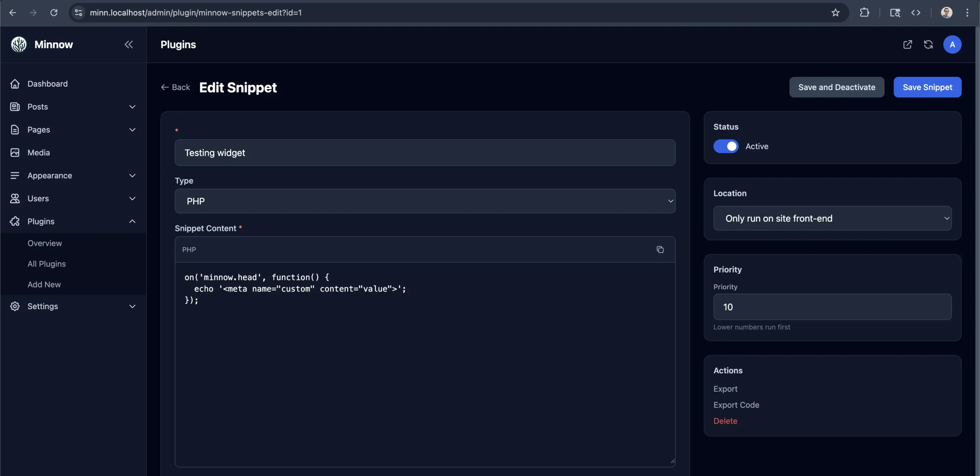Bookmark this page with star icon

click(x=835, y=13)
